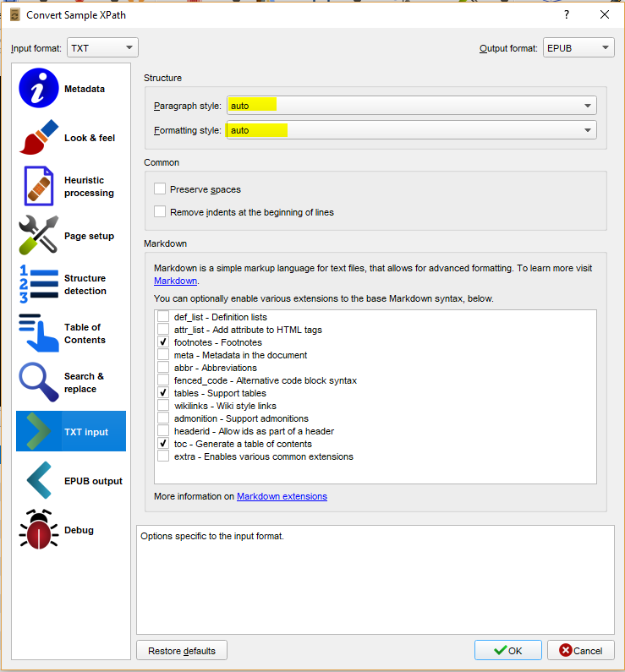The width and height of the screenshot is (625, 672).
Task: Uncheck tables Support tables extension
Action: coord(163,392)
